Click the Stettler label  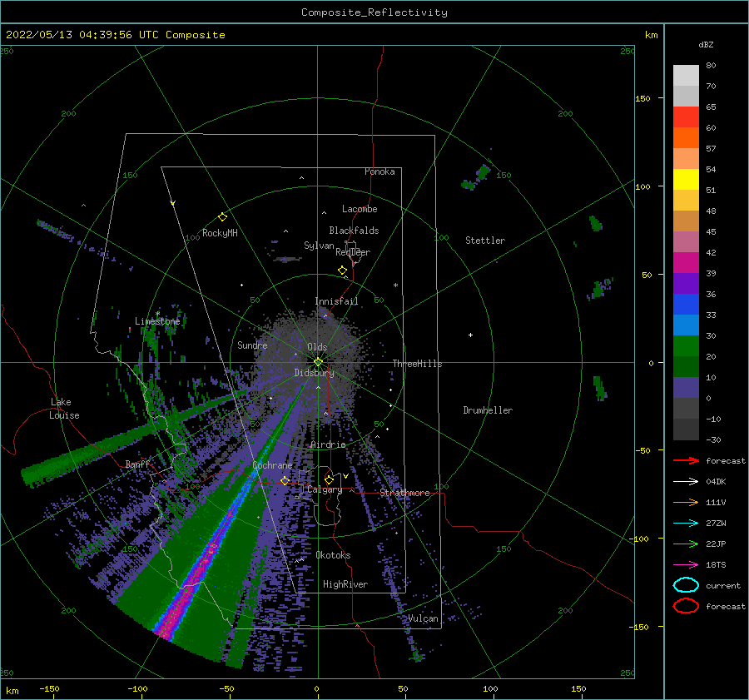(x=485, y=241)
